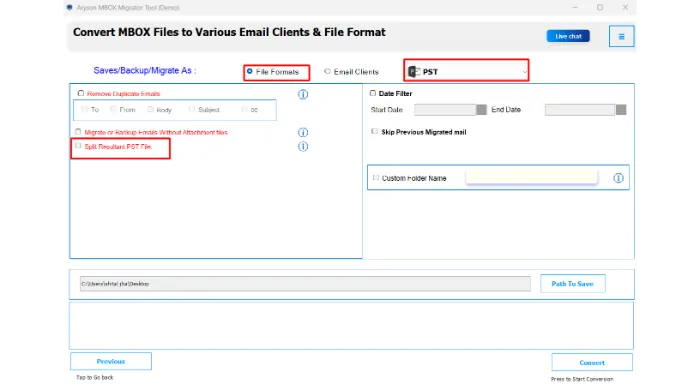Viewport: 700px width, 390px height.
Task: Click info icon for Remove Duplicate Emails
Action: 303,94
